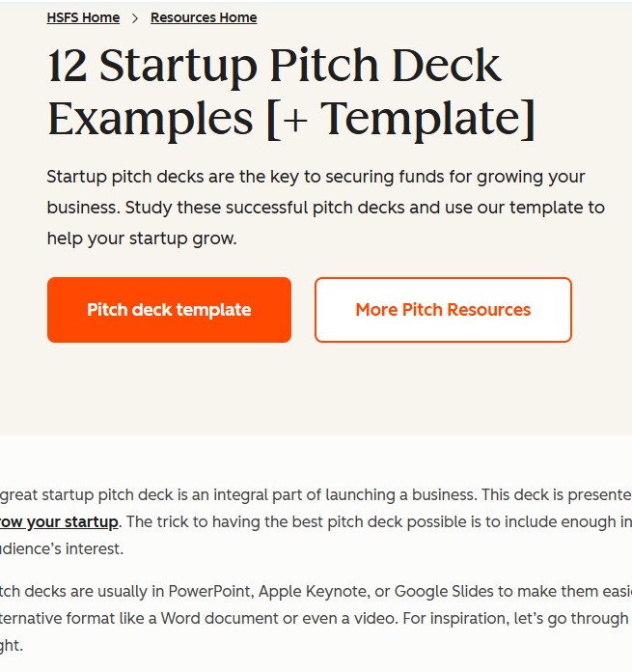Image resolution: width=632 pixels, height=672 pixels.
Task: Open the HSFS Home breadcrumb link
Action: [x=83, y=17]
